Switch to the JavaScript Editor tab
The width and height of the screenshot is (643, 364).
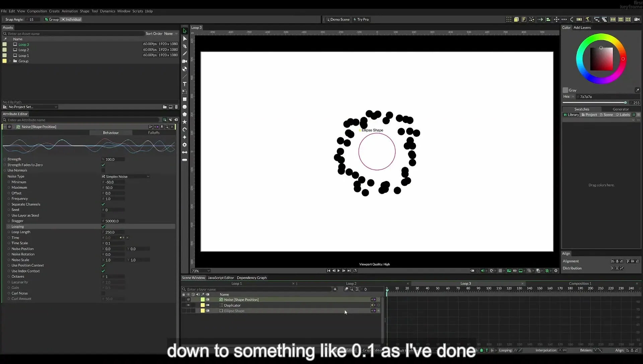point(221,278)
